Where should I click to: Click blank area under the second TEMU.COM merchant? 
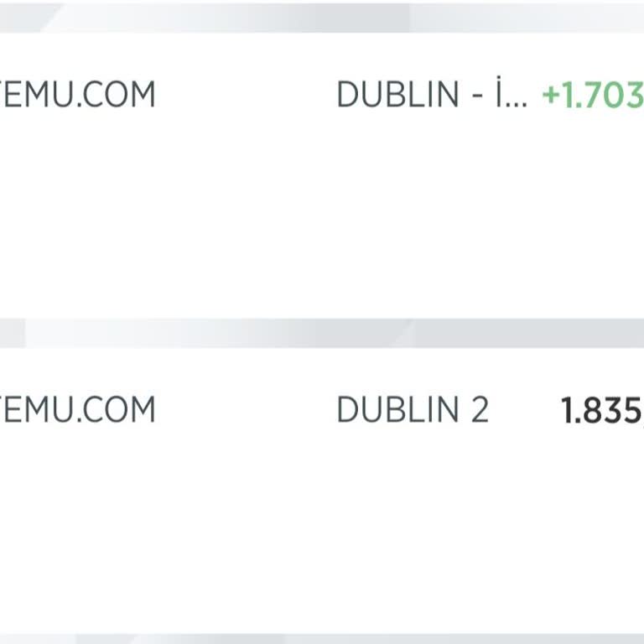(80, 520)
